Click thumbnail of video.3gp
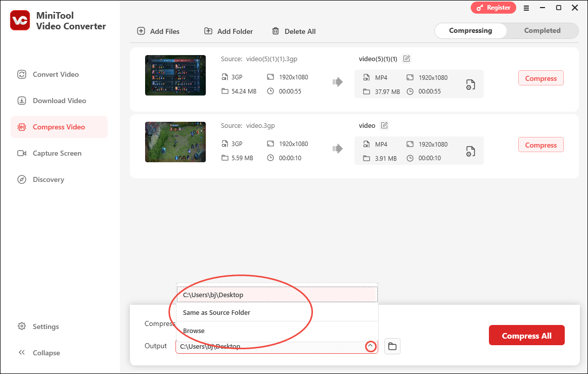This screenshot has width=588, height=374. click(175, 142)
